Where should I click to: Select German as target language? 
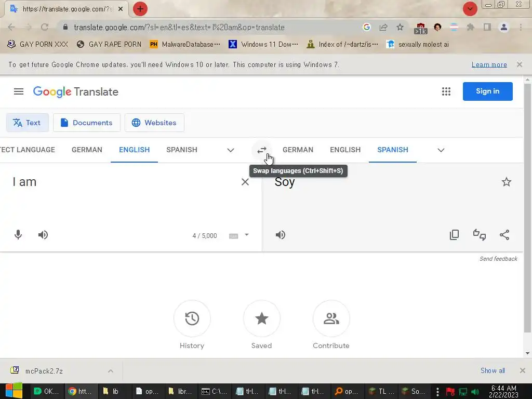[298, 150]
